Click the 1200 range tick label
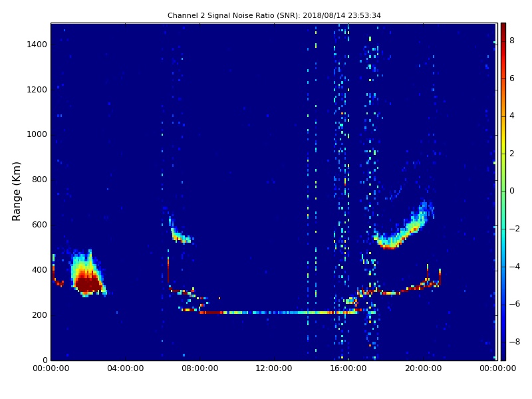 point(37,90)
